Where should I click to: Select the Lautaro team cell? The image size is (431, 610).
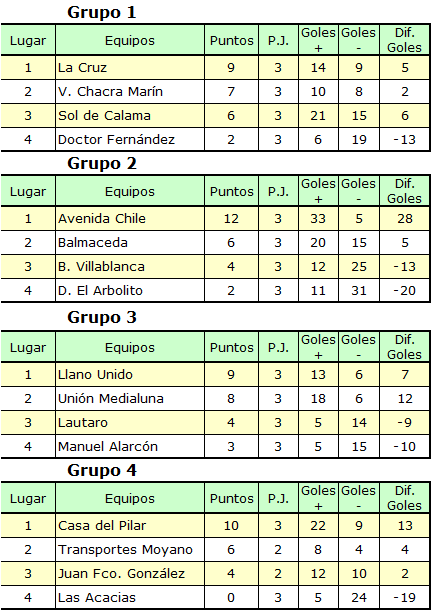click(x=130, y=422)
